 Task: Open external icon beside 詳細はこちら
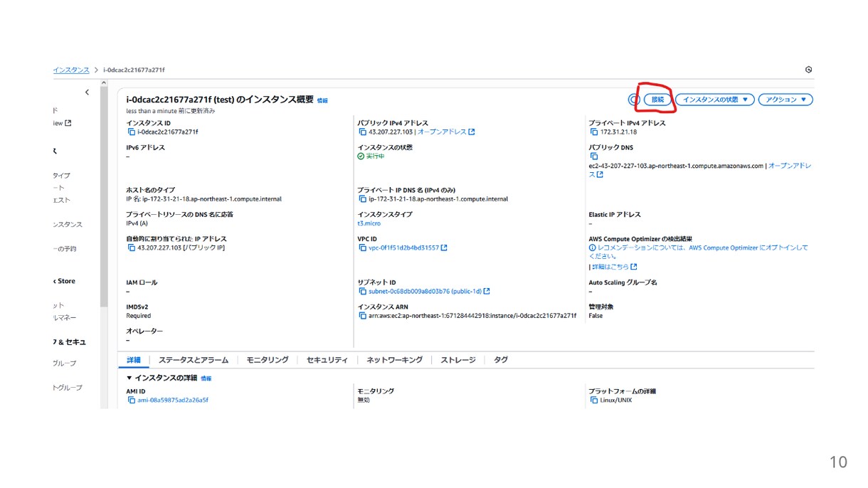634,267
